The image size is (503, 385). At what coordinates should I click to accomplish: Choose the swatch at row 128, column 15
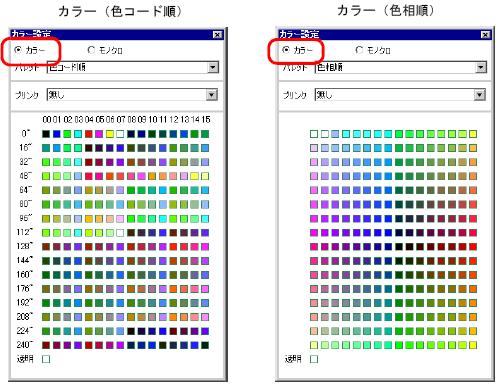point(205,247)
